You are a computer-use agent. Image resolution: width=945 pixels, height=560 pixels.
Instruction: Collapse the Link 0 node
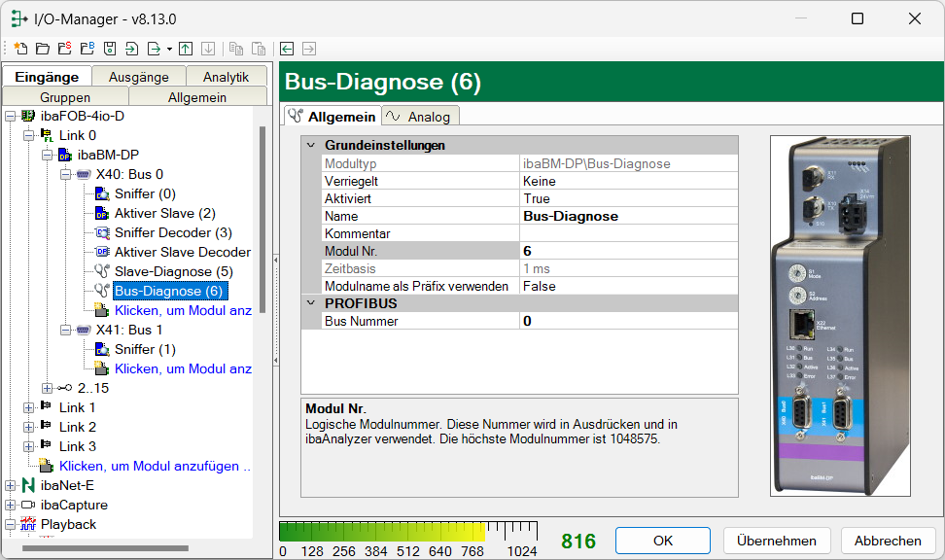[x=28, y=136]
